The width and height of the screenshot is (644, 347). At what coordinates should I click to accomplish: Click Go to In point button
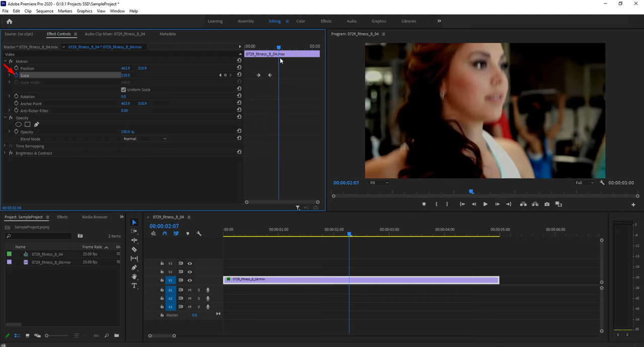click(462, 204)
